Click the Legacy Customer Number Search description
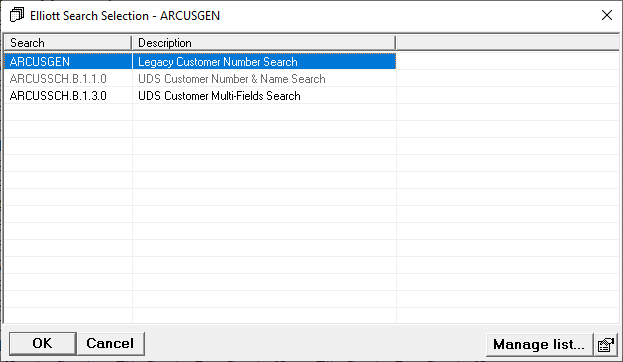 coord(218,62)
